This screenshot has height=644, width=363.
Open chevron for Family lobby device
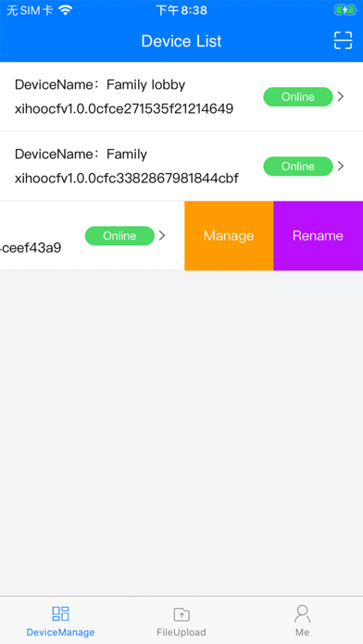341,96
